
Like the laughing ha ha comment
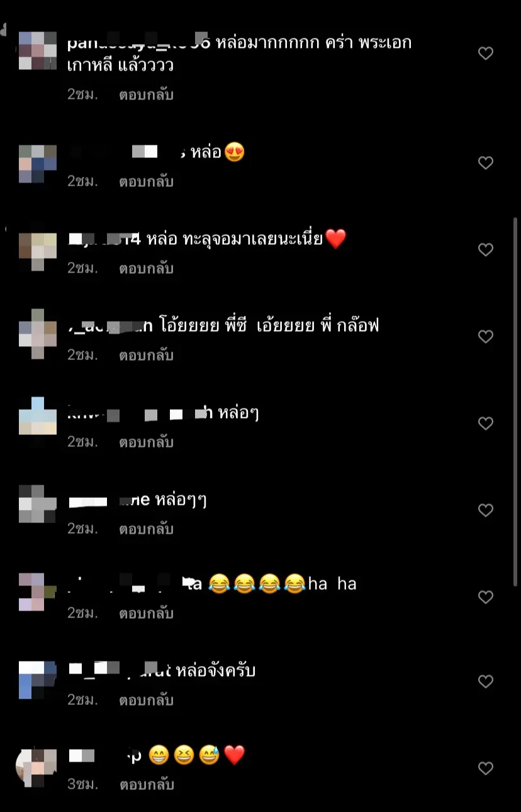tap(486, 597)
